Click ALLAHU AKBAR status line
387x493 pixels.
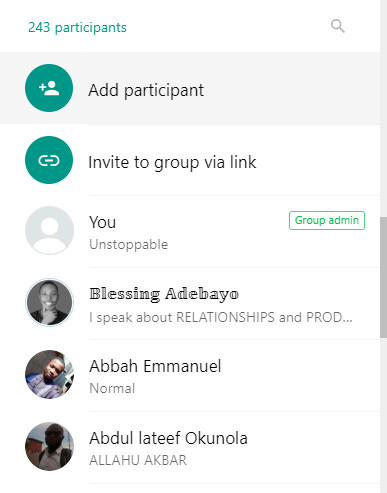[138, 460]
